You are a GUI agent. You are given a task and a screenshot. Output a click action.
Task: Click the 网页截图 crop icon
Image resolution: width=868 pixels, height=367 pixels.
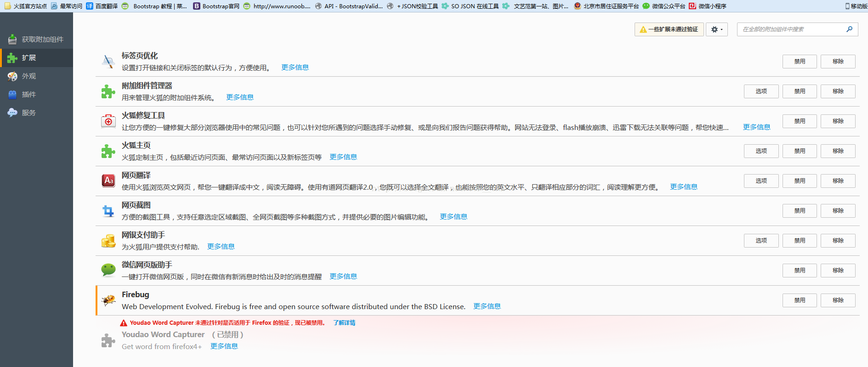pyautogui.click(x=108, y=211)
